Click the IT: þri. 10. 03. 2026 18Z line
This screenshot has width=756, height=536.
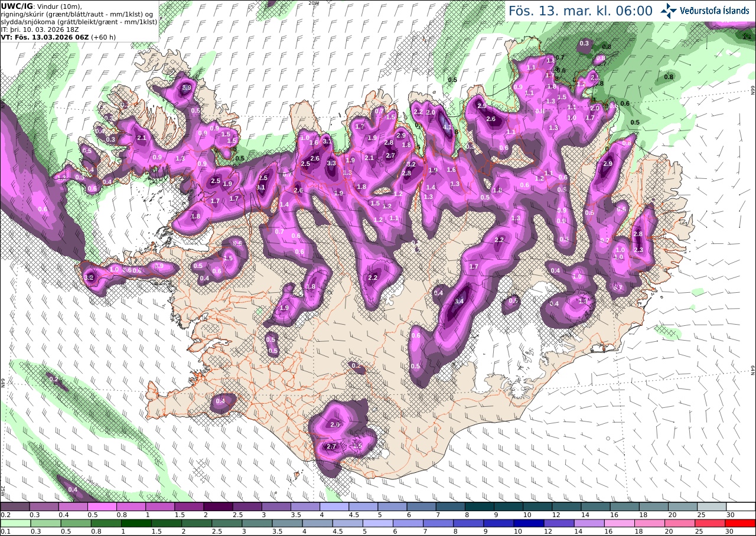click(x=40, y=29)
